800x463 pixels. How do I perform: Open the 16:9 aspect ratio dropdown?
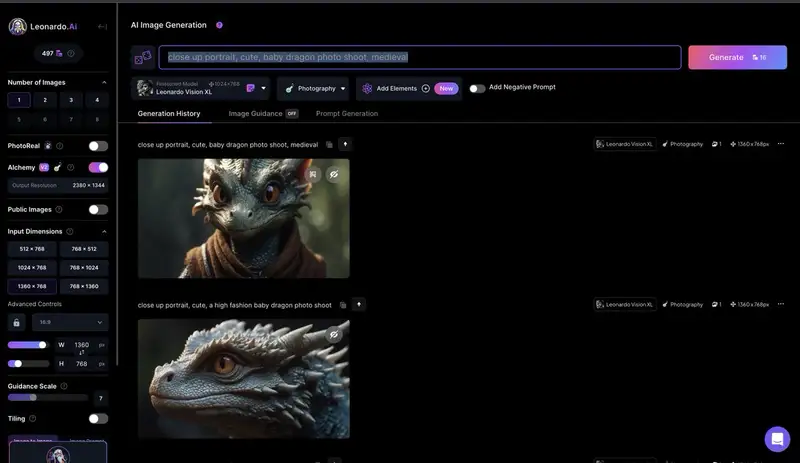(70, 323)
